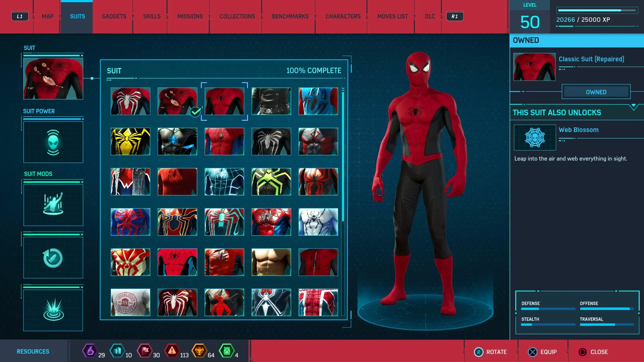Select the highlighted Classic Suit (Repaired) thumbnail
This screenshot has width=644, height=362.
coord(224,101)
